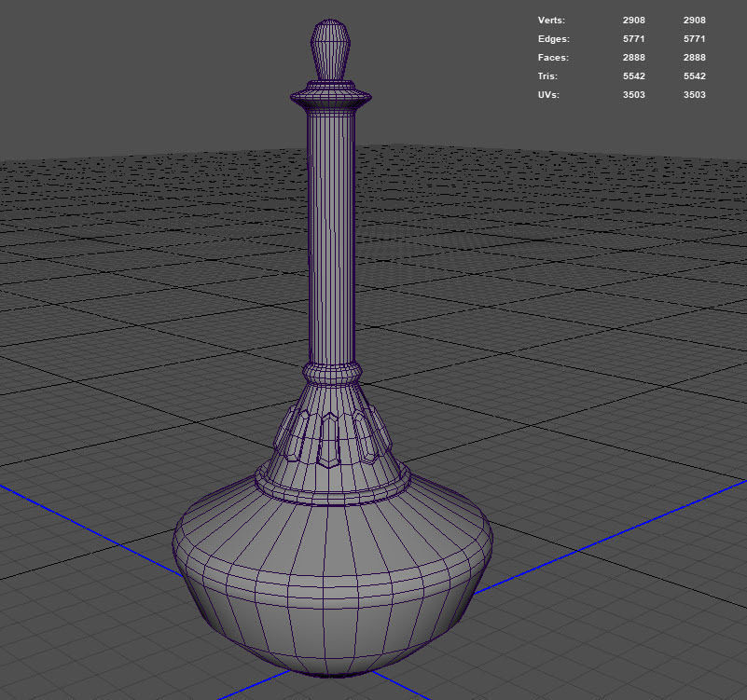
Task: Click the left-column Faces value 2888
Action: click(x=633, y=57)
